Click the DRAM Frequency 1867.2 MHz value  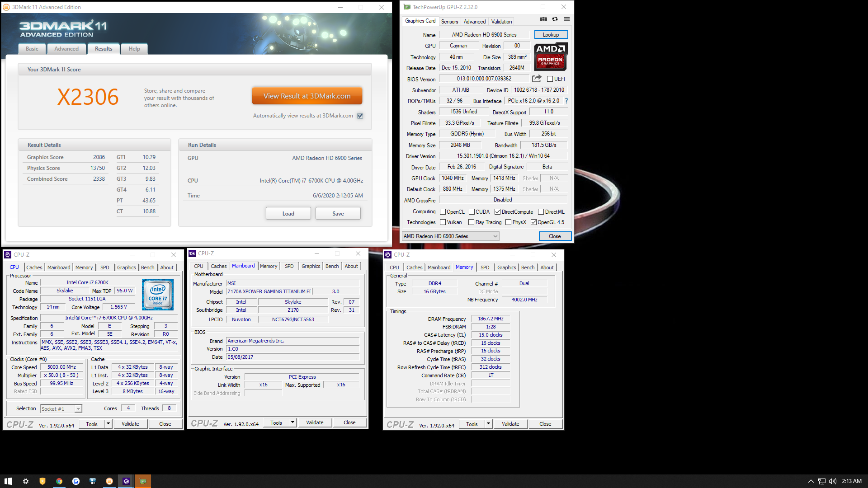[x=491, y=319]
